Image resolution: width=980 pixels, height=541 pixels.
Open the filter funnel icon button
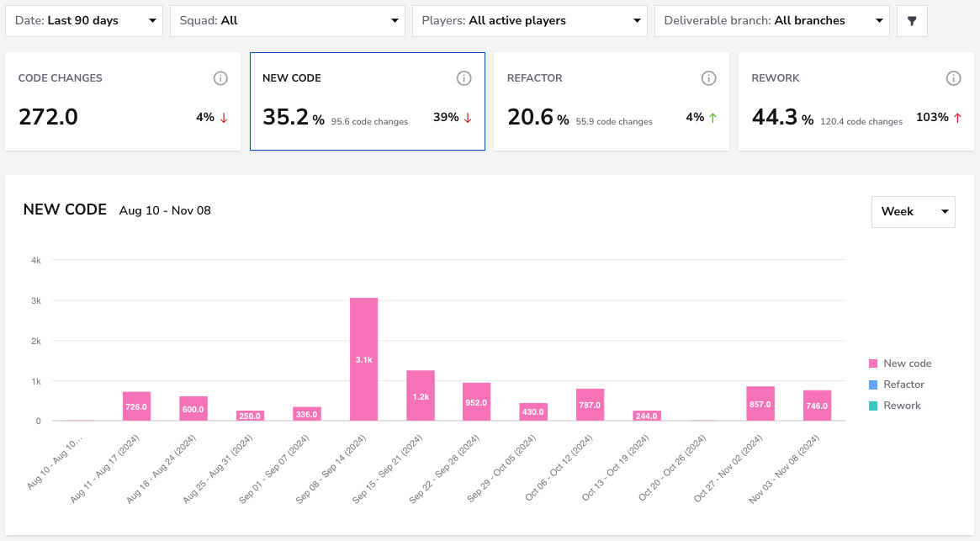(912, 21)
